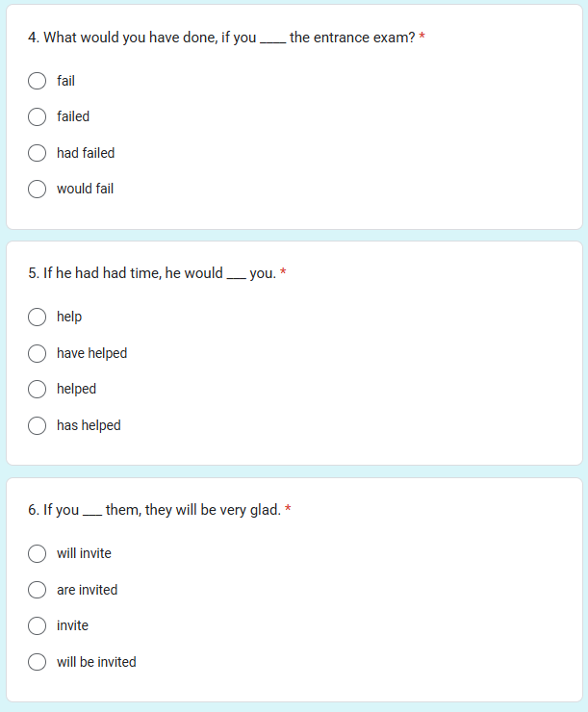
Task: Click the "would fail" label text
Action: click(85, 189)
